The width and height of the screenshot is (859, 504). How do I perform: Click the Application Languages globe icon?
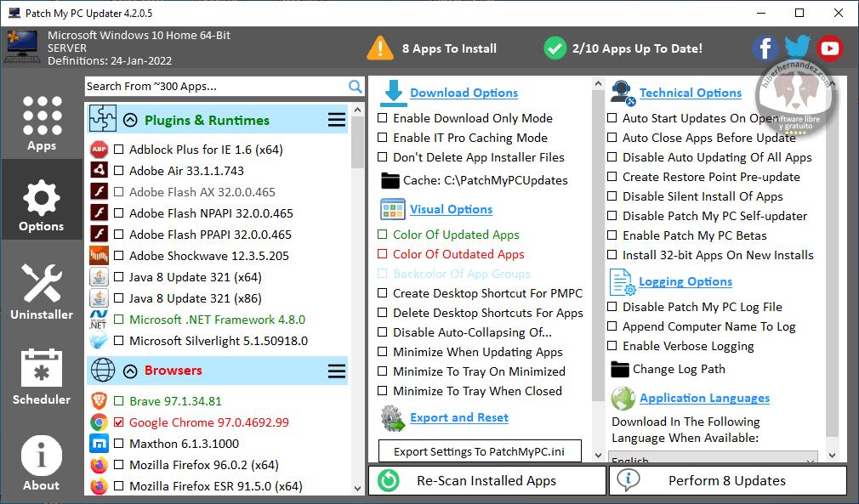pyautogui.click(x=623, y=399)
